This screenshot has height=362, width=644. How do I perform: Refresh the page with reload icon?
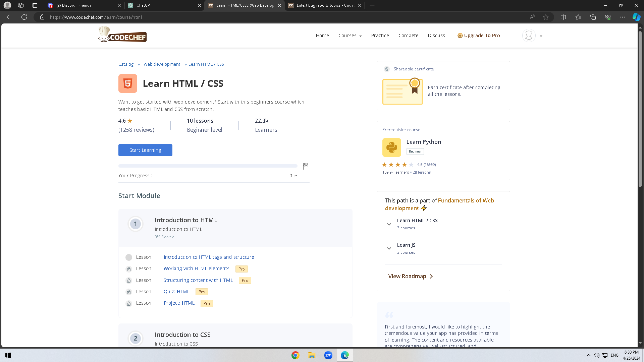click(24, 17)
